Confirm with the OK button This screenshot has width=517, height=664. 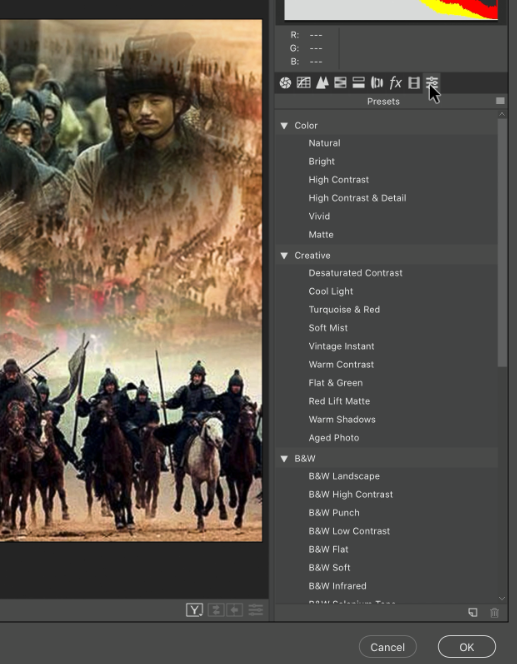tap(467, 647)
